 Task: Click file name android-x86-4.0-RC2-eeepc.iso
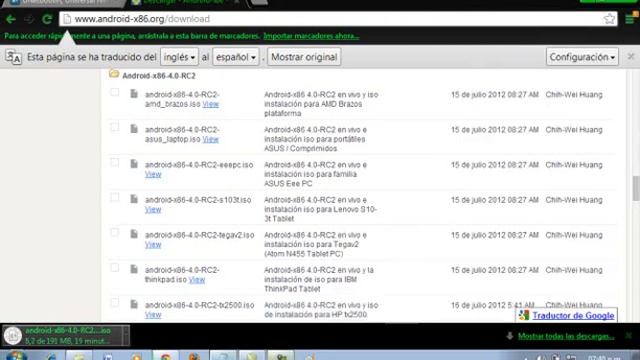199,165
